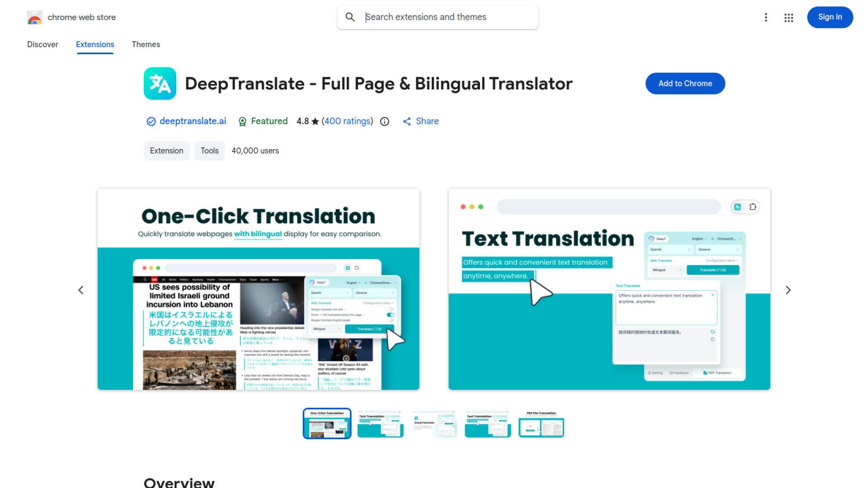Click the Extension category chip
Viewport: 868px width, 488px height.
tap(167, 151)
